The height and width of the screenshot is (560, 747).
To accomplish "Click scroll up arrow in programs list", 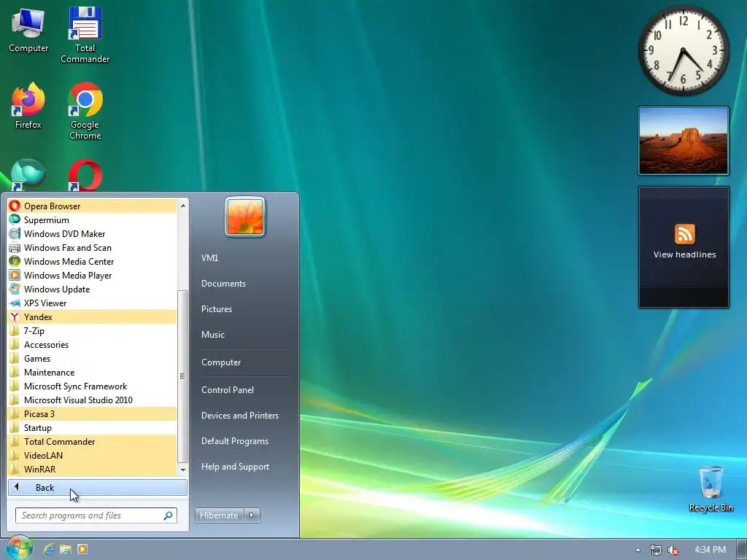I will click(183, 205).
